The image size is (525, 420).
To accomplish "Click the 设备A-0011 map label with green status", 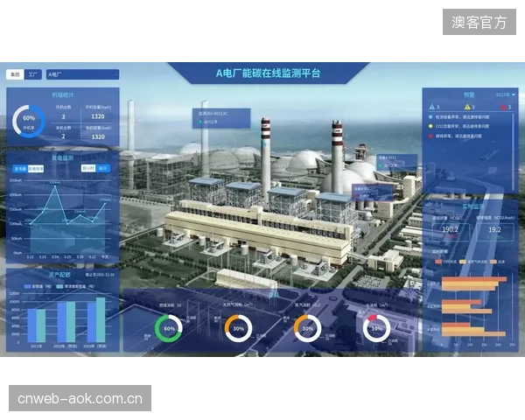I will point(396,162).
